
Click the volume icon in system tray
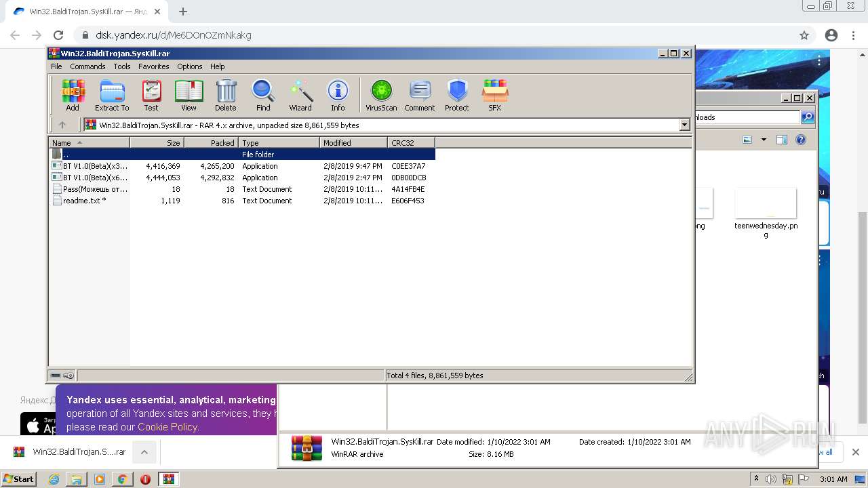(x=770, y=479)
